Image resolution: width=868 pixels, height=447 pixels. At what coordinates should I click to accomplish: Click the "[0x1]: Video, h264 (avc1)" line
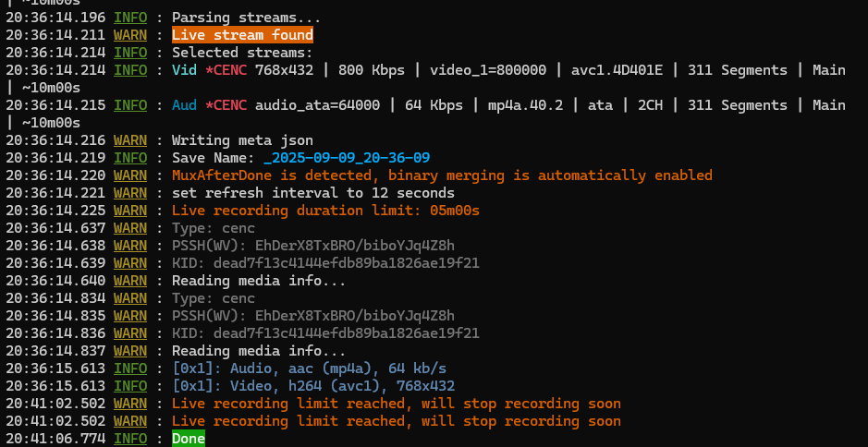pyautogui.click(x=312, y=386)
